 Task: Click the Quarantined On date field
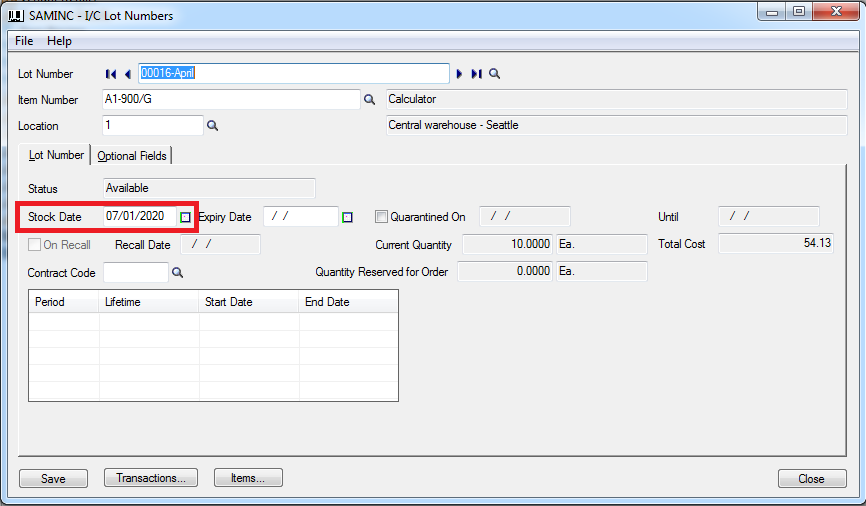pyautogui.click(x=525, y=216)
